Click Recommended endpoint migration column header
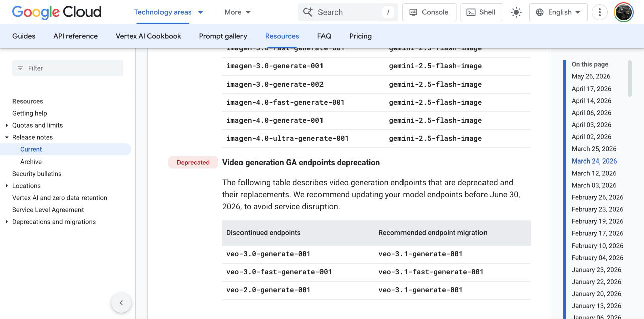This screenshot has height=319, width=644. coord(433,233)
